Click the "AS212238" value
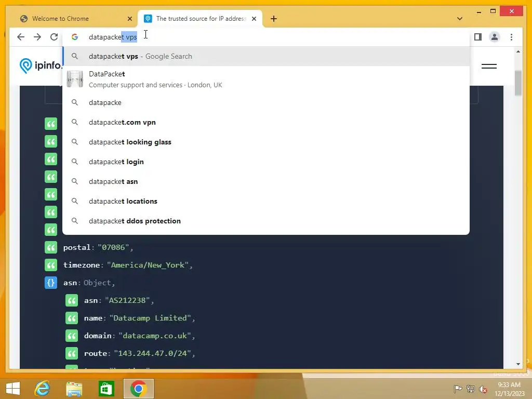This screenshot has height=399, width=532. click(127, 300)
